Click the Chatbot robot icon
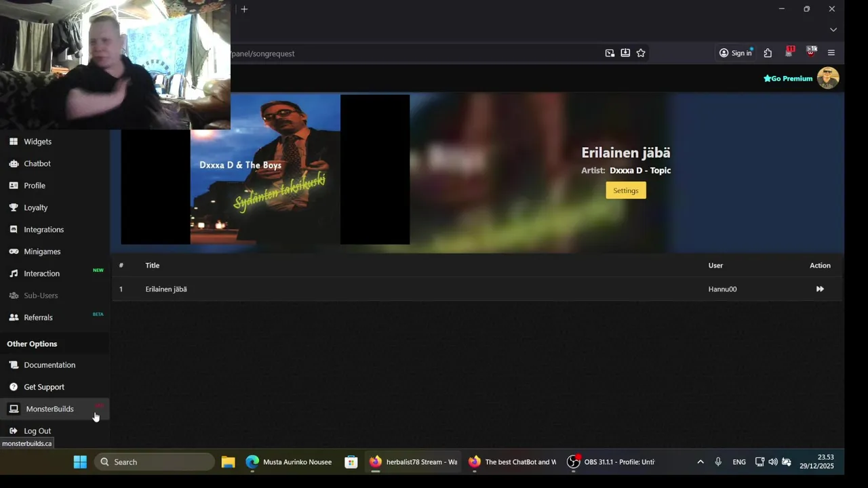The height and width of the screenshot is (488, 868). coord(14,163)
